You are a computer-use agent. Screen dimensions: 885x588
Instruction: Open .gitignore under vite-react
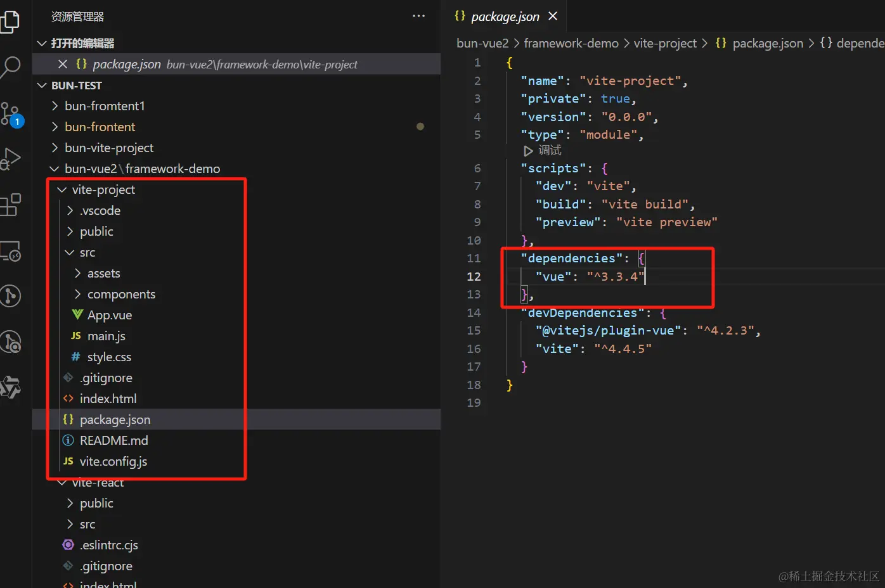pyautogui.click(x=106, y=566)
